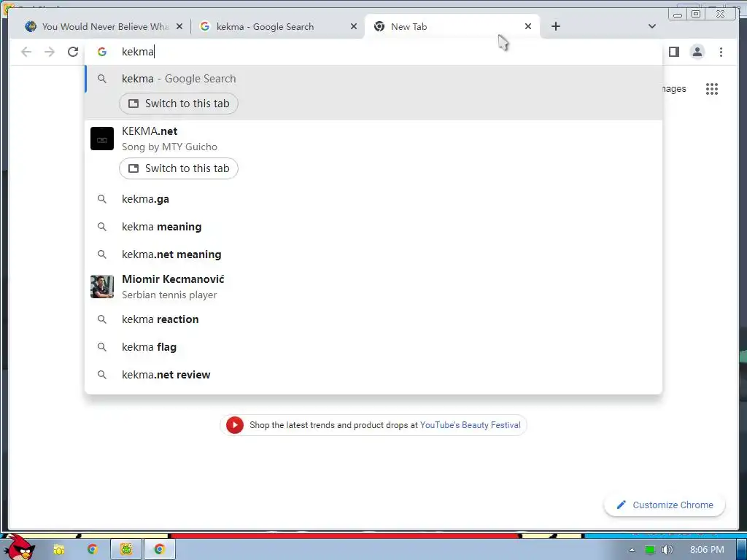Open a new tab with plus icon
The height and width of the screenshot is (560, 747).
[x=555, y=27]
